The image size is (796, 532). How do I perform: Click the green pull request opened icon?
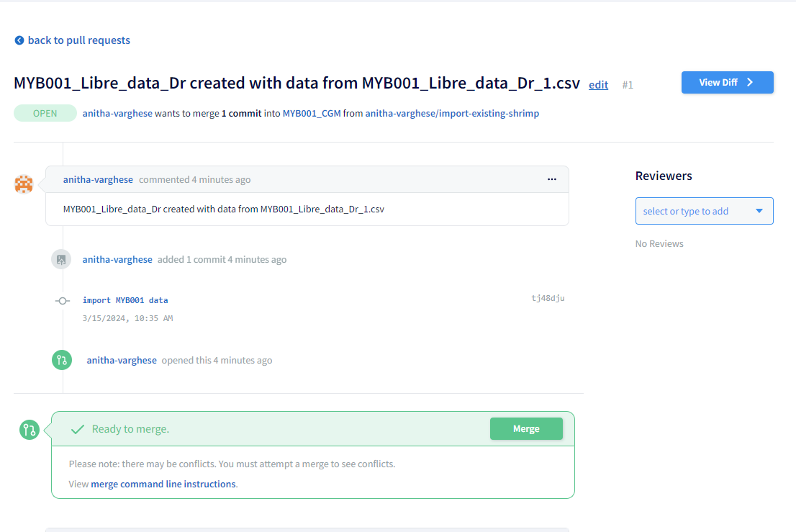62,360
